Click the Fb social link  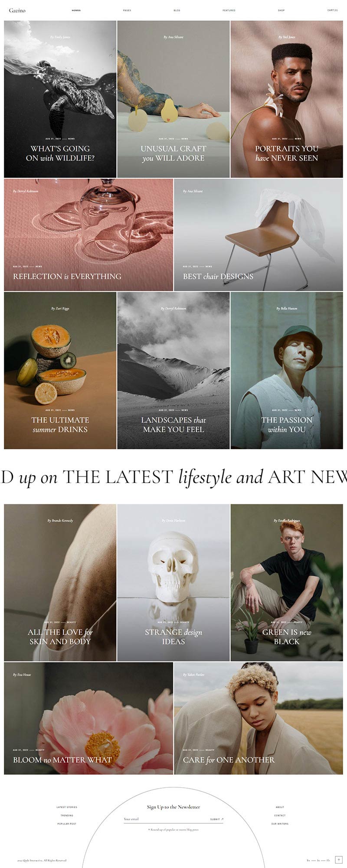pos(328,860)
